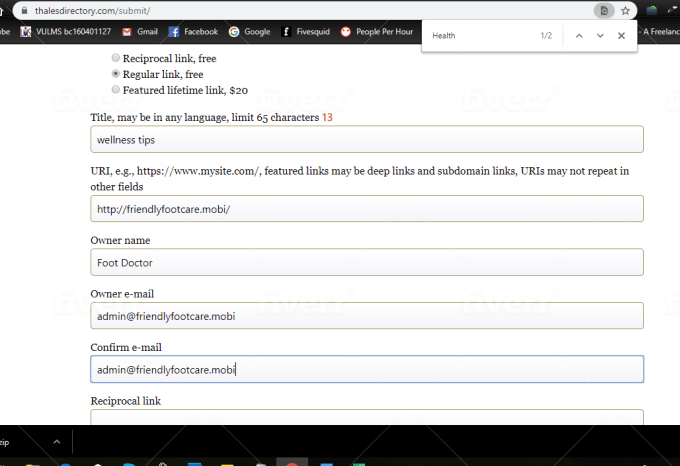Click the bookmark star icon in address bar

[625, 11]
